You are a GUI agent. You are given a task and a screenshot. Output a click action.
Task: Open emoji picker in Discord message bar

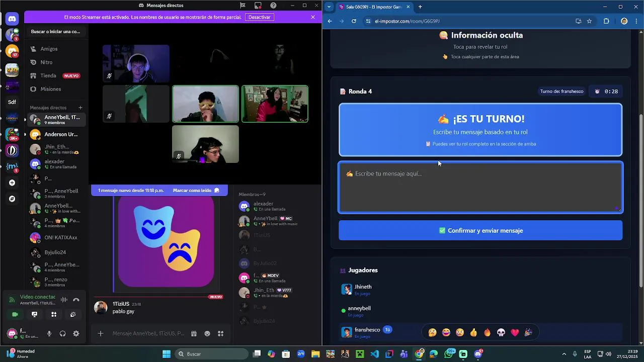click(x=207, y=333)
